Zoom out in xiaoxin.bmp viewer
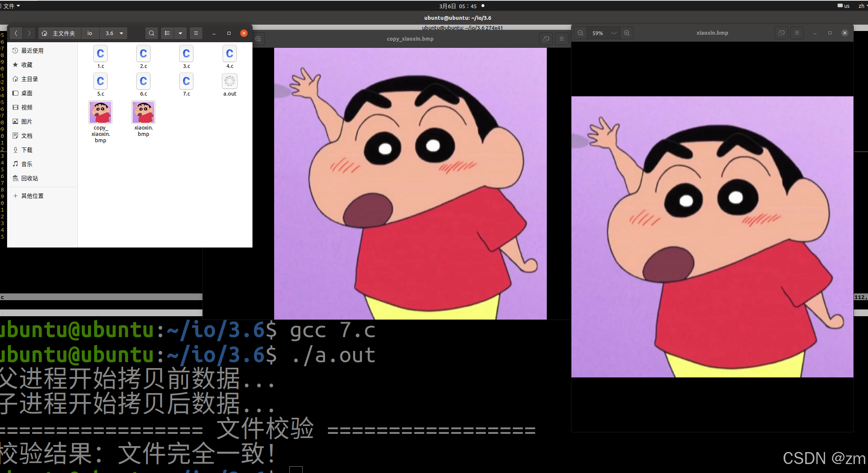This screenshot has width=868, height=473. pos(580,33)
